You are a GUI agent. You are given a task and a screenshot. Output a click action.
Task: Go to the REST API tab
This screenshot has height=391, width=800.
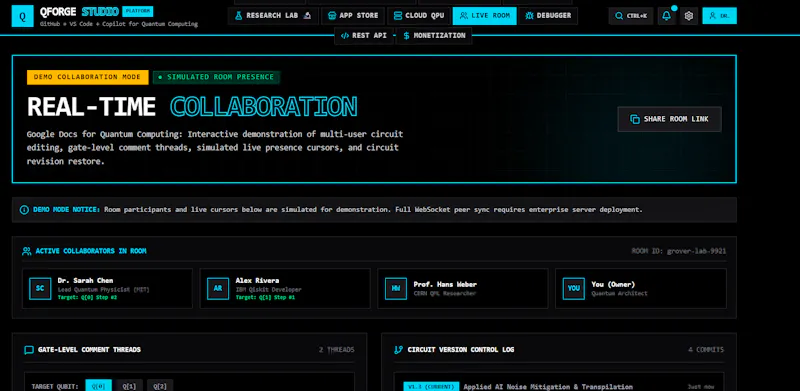[364, 36]
